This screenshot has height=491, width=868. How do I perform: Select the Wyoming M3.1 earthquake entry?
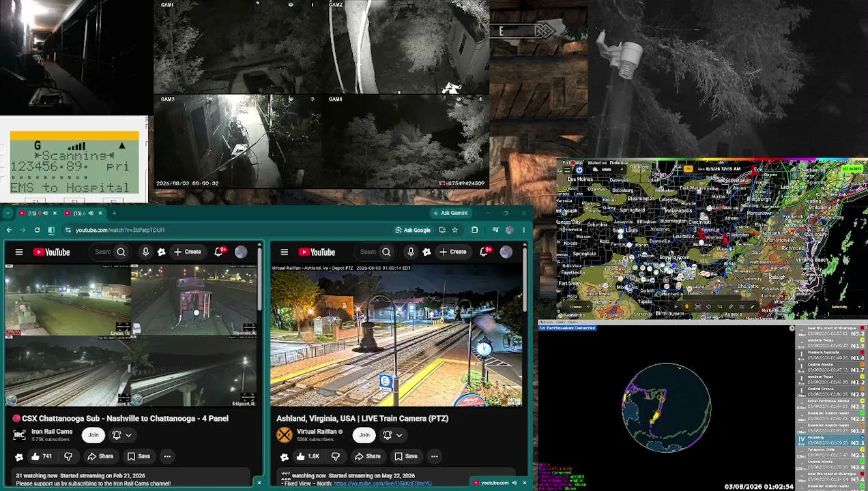833,441
